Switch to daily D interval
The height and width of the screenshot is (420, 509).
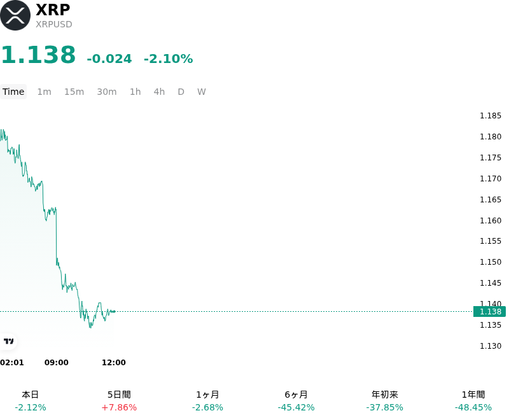pos(181,92)
